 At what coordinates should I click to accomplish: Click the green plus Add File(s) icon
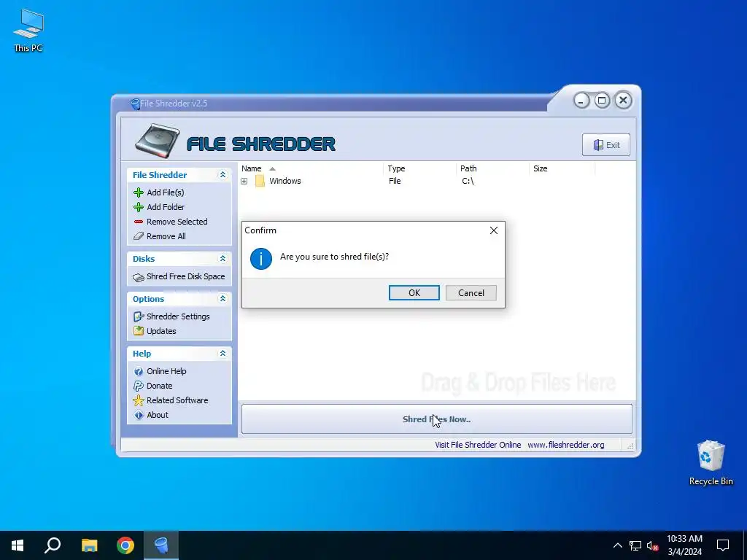coord(139,192)
